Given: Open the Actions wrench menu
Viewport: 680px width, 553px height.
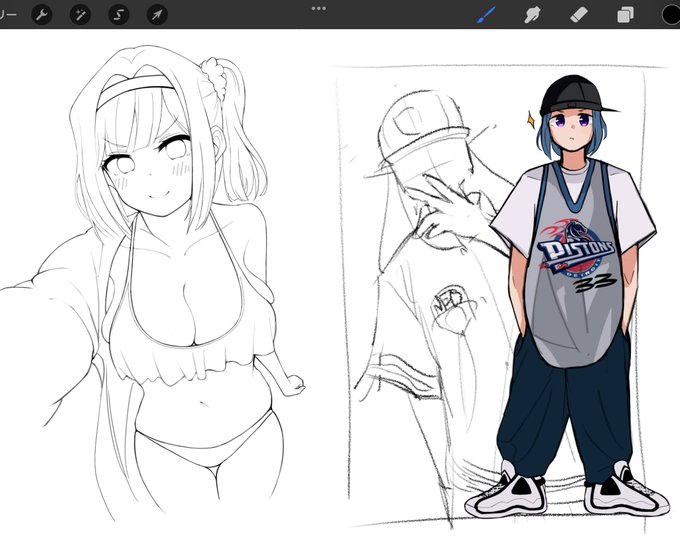Looking at the screenshot, I should (42, 15).
